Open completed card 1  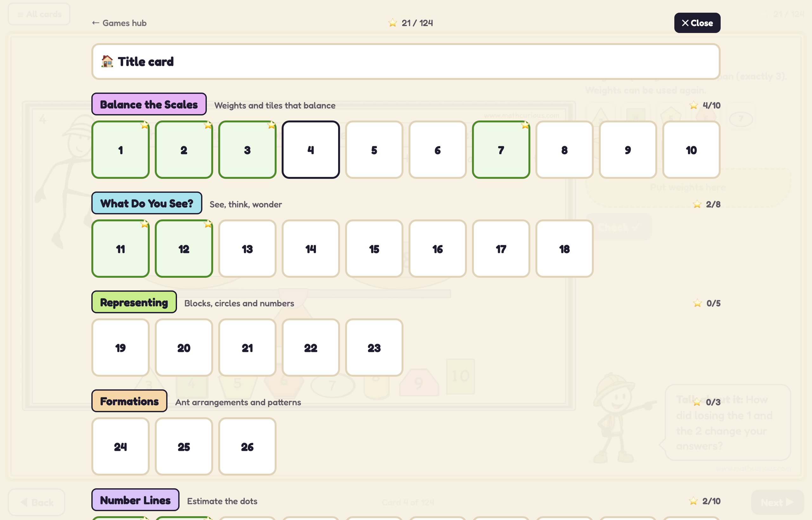pos(121,150)
